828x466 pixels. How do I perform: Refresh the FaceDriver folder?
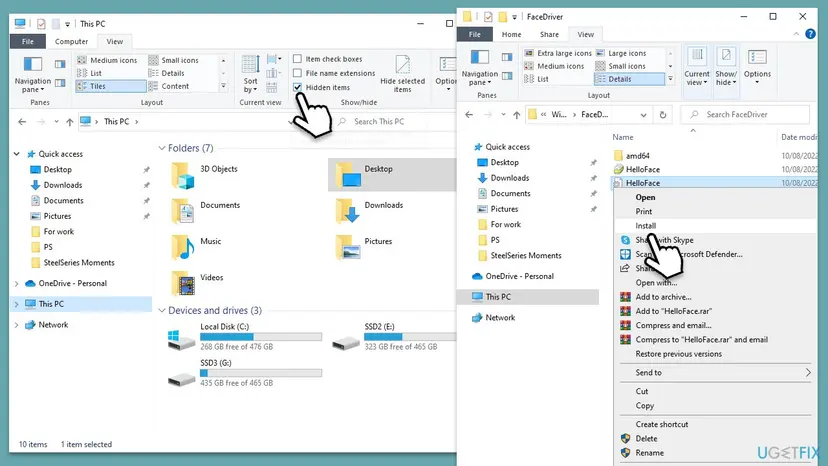(x=663, y=115)
